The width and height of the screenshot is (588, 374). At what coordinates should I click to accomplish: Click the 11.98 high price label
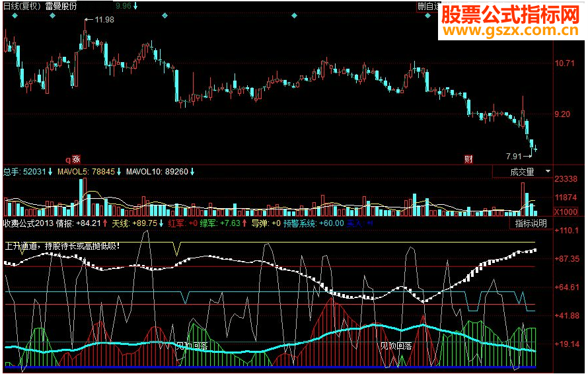coord(104,20)
